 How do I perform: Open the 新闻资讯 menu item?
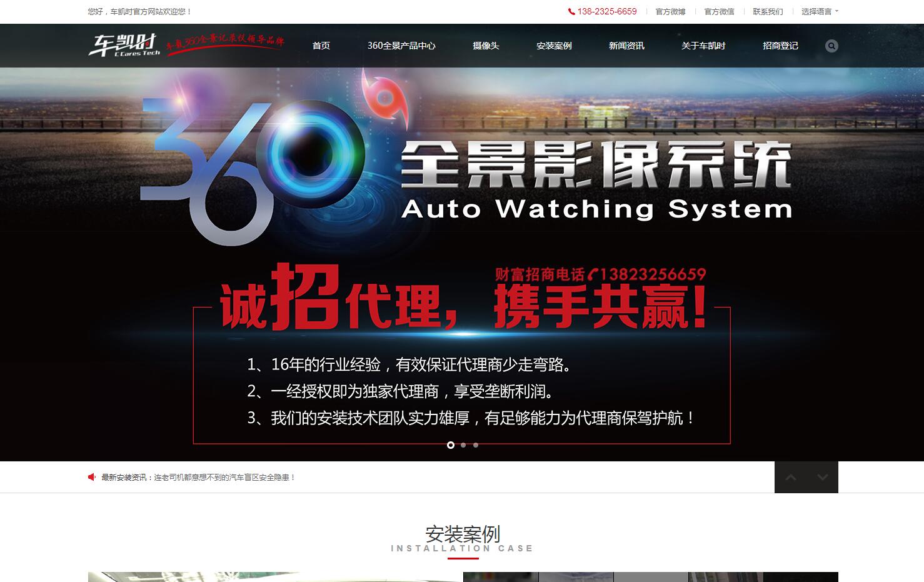(626, 46)
